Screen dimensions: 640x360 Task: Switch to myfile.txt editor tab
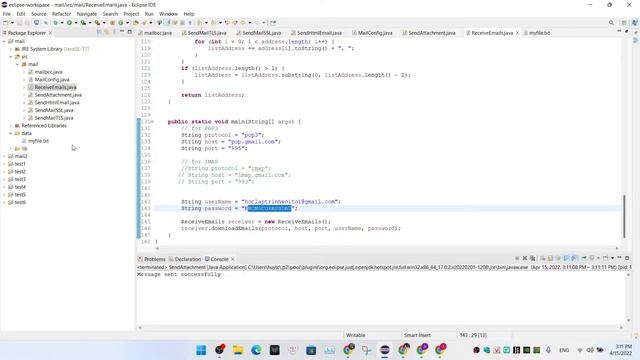tap(537, 33)
